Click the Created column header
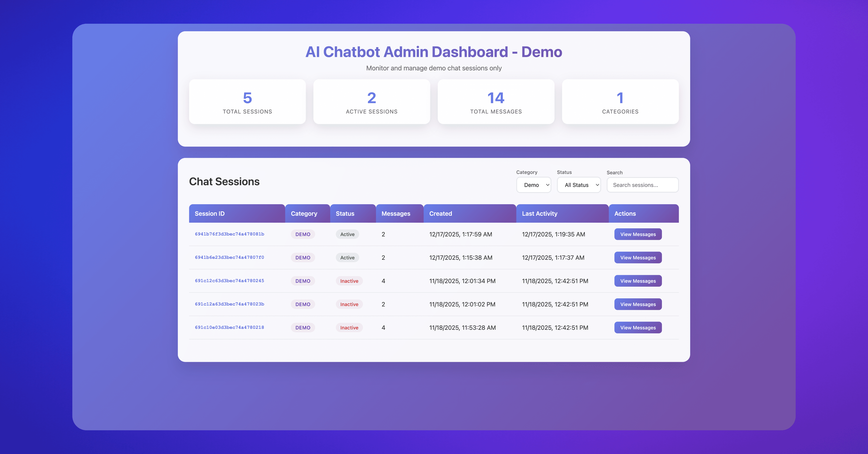The image size is (868, 454). [x=440, y=213]
